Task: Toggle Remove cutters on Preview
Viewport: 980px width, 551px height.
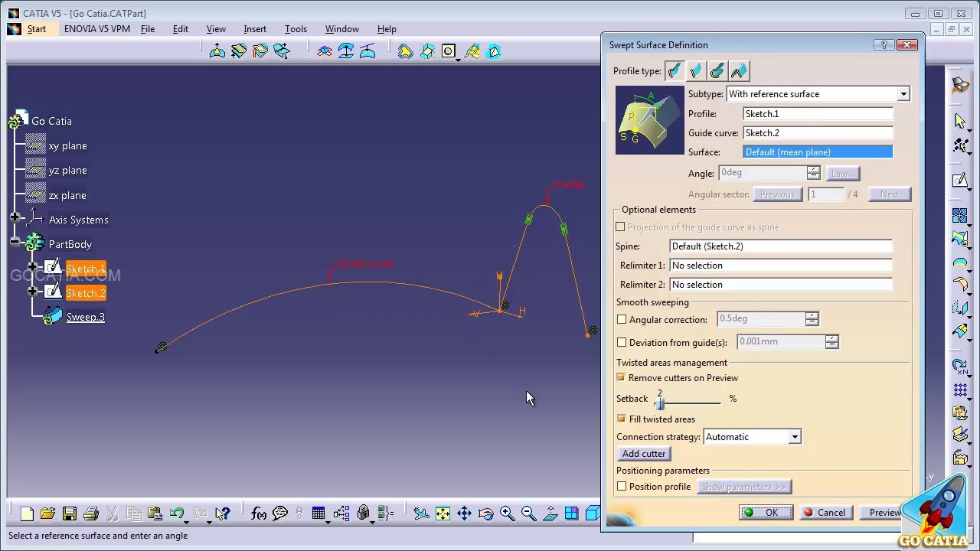Action: point(621,377)
